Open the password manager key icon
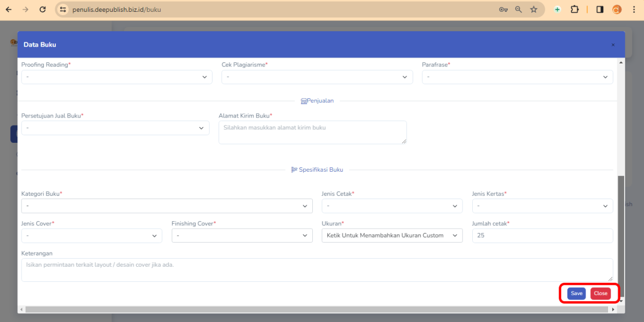The image size is (644, 322). [503, 9]
